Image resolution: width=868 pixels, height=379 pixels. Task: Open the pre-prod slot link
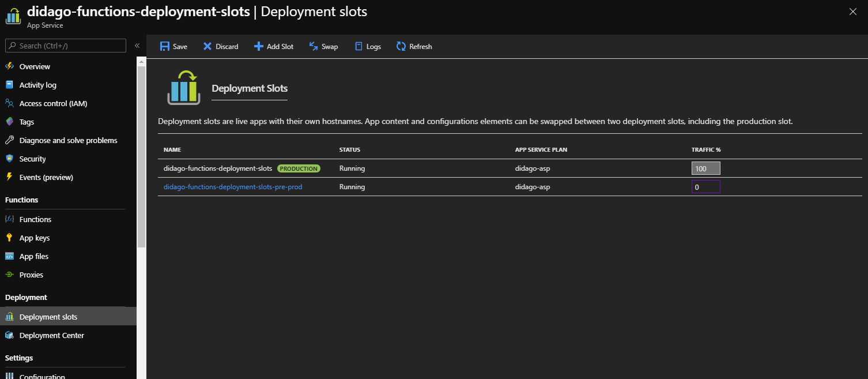[233, 187]
